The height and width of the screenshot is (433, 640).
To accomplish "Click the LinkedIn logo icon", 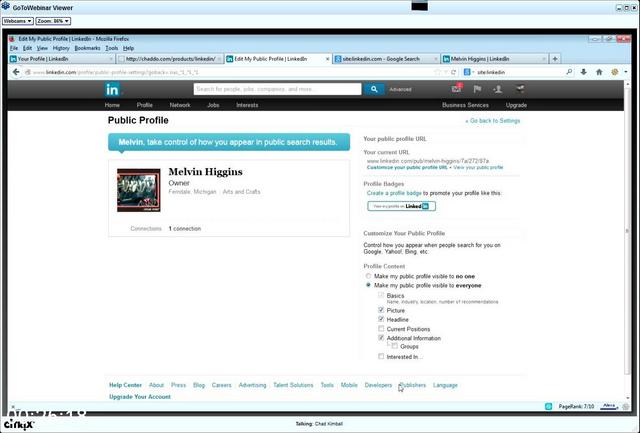I will (112, 89).
